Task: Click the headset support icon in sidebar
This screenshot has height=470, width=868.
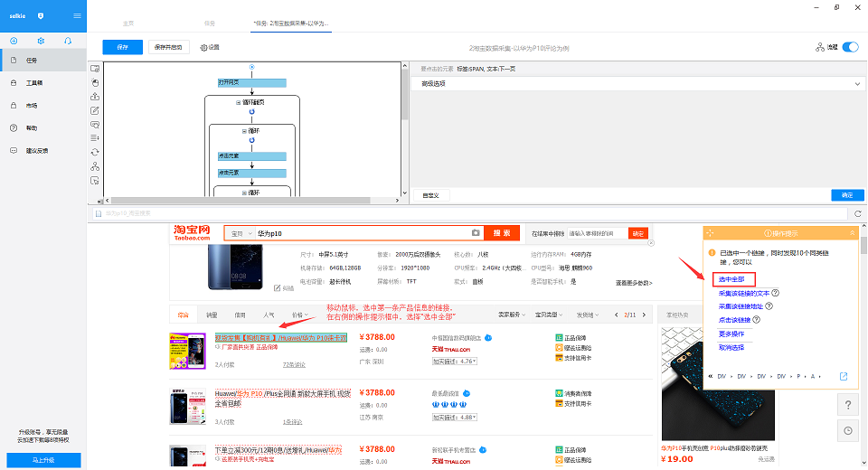Action: pos(68,41)
